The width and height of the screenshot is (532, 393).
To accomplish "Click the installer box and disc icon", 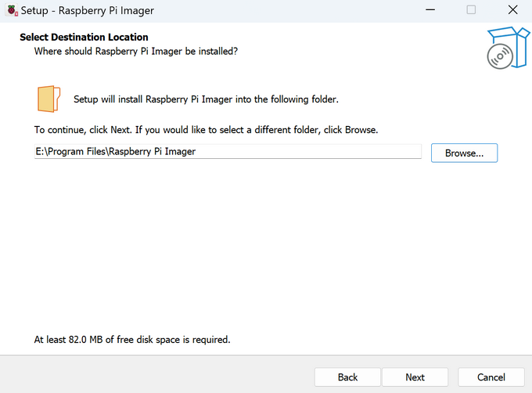I will pos(508,48).
